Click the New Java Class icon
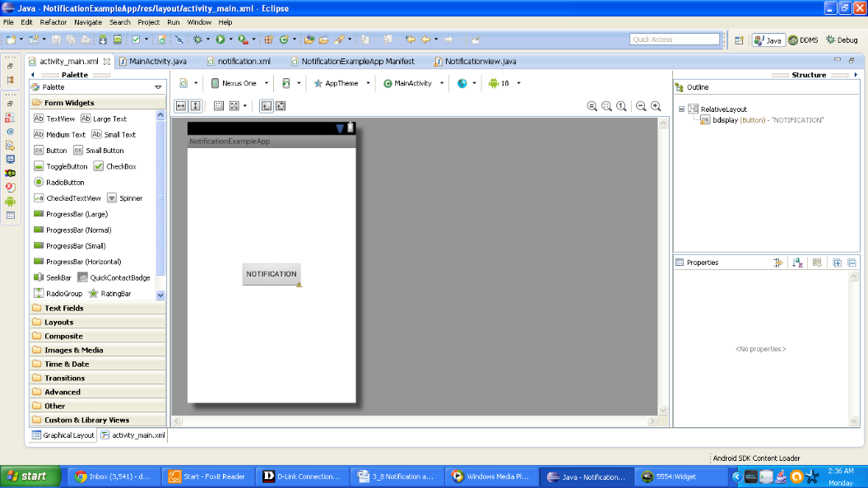868x488 pixels. pos(284,40)
